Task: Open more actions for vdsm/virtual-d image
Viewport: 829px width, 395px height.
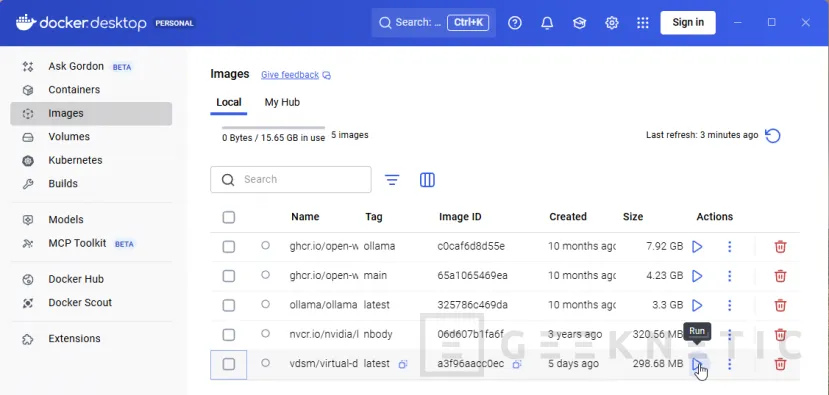Action: [x=730, y=364]
